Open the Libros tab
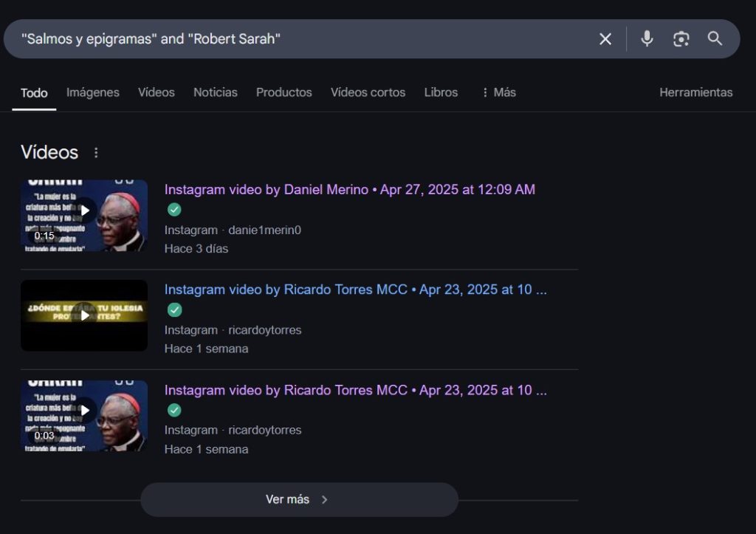 (441, 92)
